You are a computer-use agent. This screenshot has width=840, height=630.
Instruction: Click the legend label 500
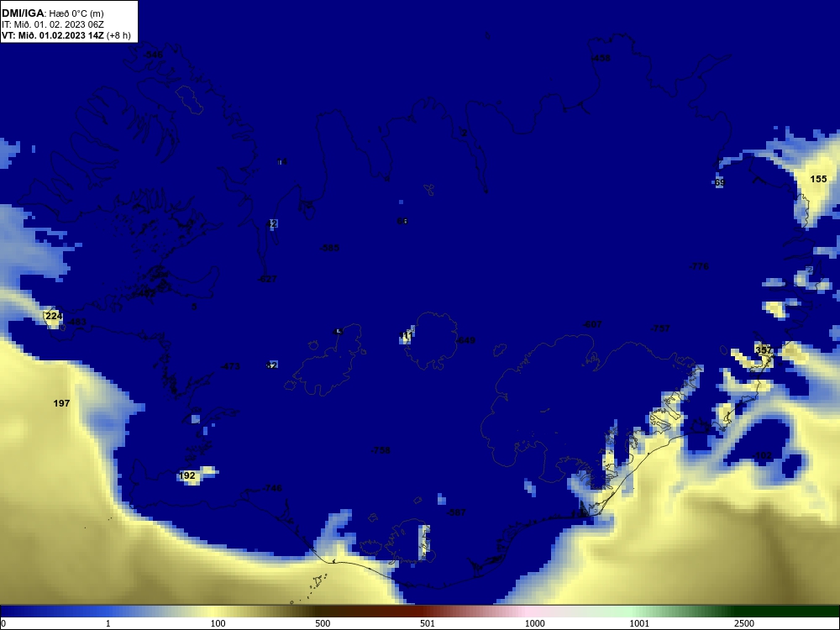[x=323, y=623]
